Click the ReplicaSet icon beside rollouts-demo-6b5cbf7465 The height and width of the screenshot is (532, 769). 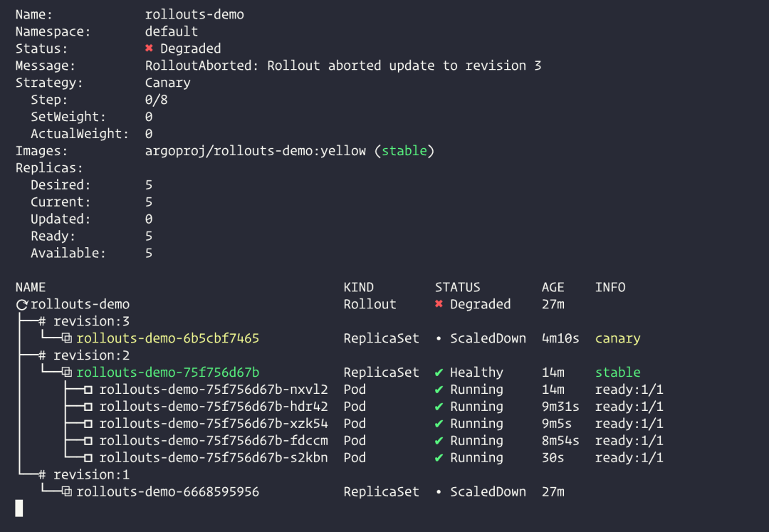point(67,338)
